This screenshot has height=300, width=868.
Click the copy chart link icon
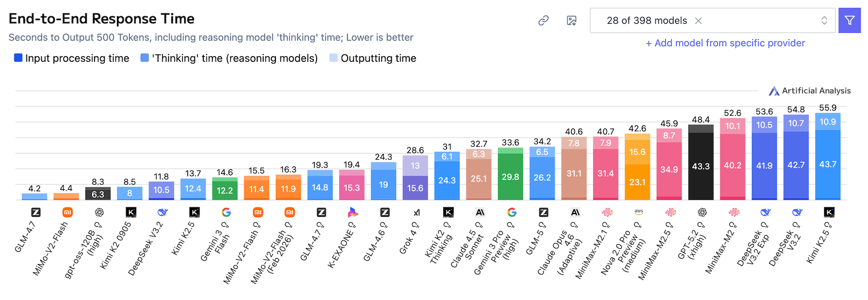coord(543,21)
